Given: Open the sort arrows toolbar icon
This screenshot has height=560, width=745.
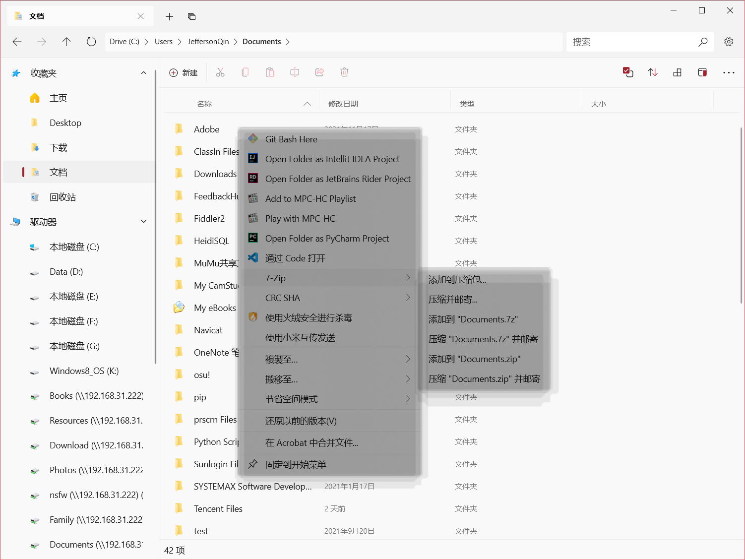Looking at the screenshot, I should coord(653,72).
